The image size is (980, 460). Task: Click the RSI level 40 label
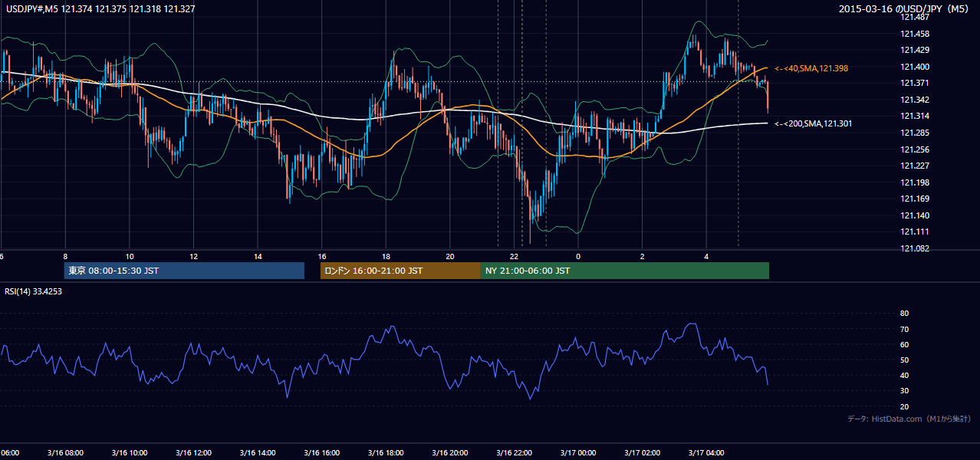coord(904,375)
